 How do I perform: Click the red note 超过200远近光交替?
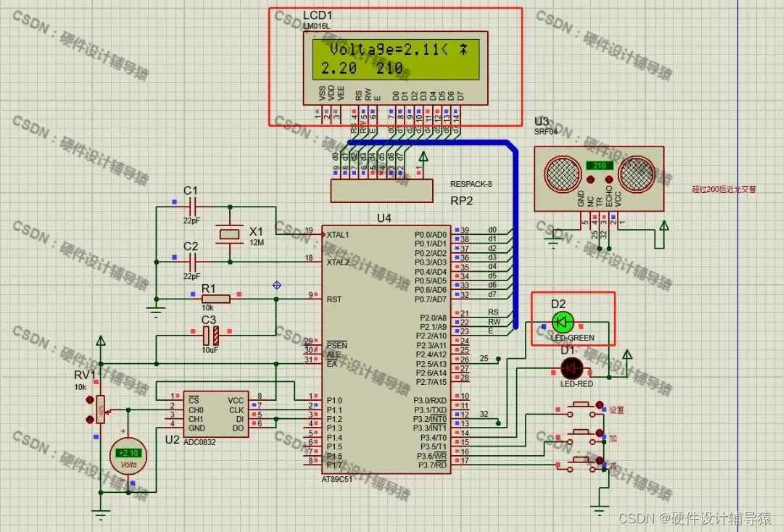(724, 189)
